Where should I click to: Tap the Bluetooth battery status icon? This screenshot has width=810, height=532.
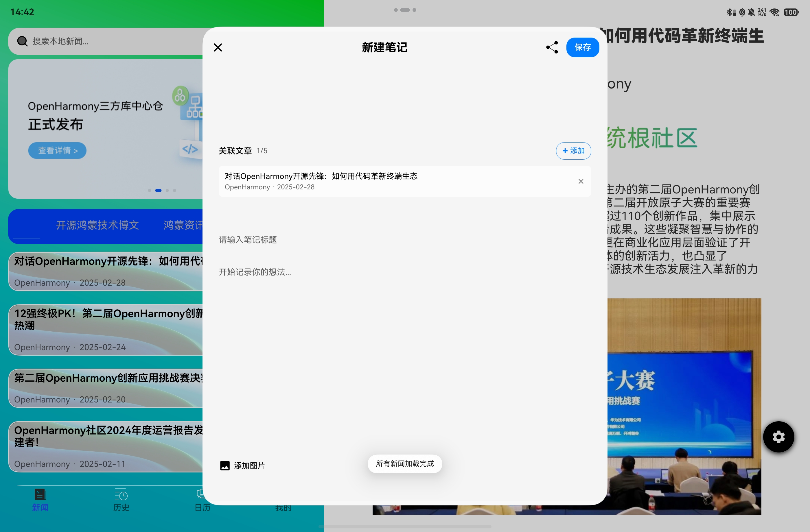pyautogui.click(x=731, y=12)
